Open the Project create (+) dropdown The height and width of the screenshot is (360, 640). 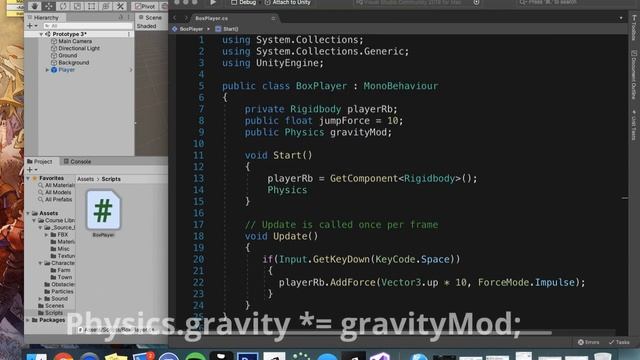tap(31, 170)
